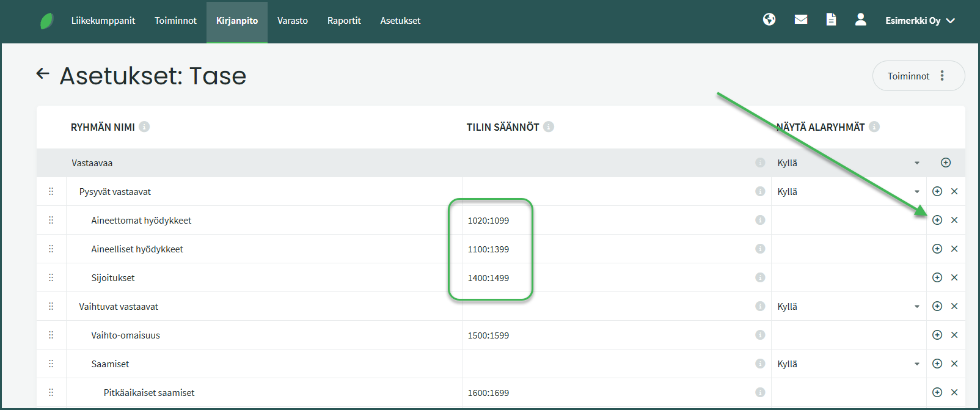Click drag handle of Vaihto-omaisuus row
980x410 pixels.
[51, 335]
